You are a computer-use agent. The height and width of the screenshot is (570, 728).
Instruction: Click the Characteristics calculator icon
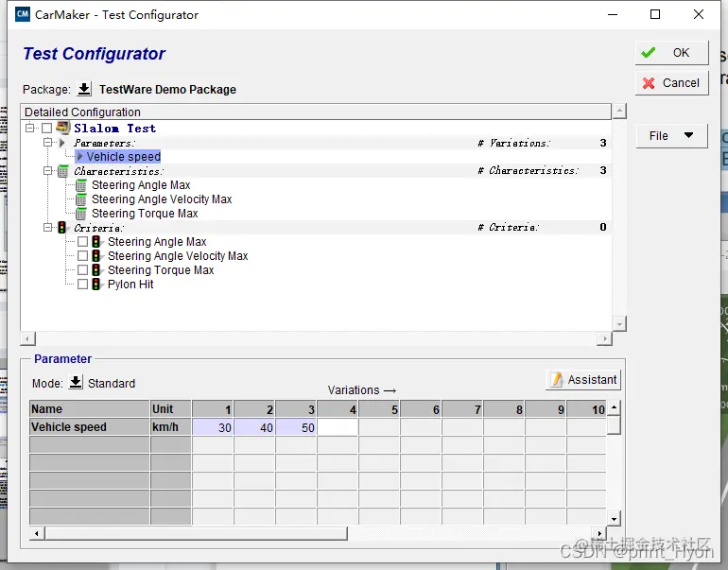coord(63,171)
